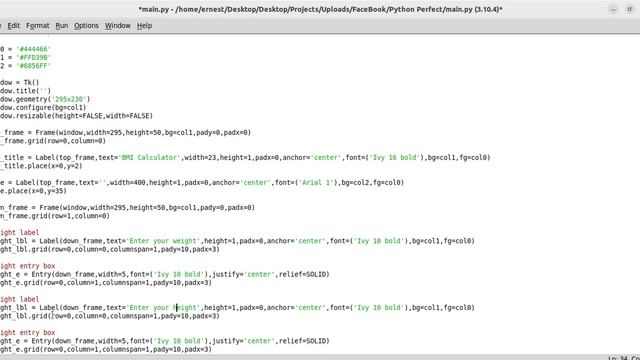
Task: Click the 'Arial 1' font string
Action: (x=316, y=182)
